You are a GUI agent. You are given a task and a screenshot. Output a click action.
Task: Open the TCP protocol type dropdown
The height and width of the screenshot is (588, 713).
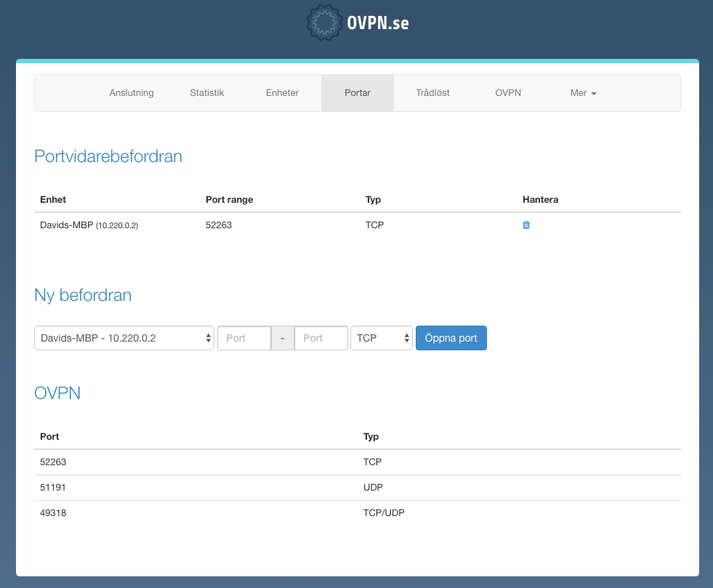coord(382,338)
